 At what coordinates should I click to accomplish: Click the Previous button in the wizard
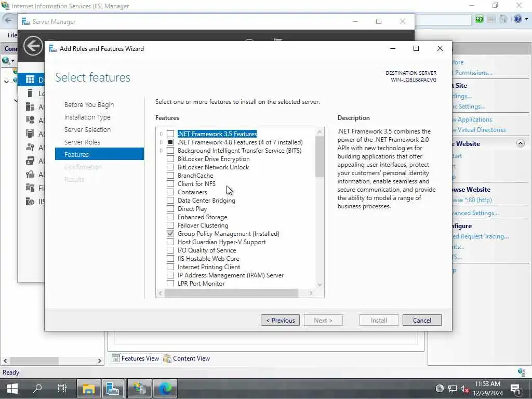tap(280, 320)
